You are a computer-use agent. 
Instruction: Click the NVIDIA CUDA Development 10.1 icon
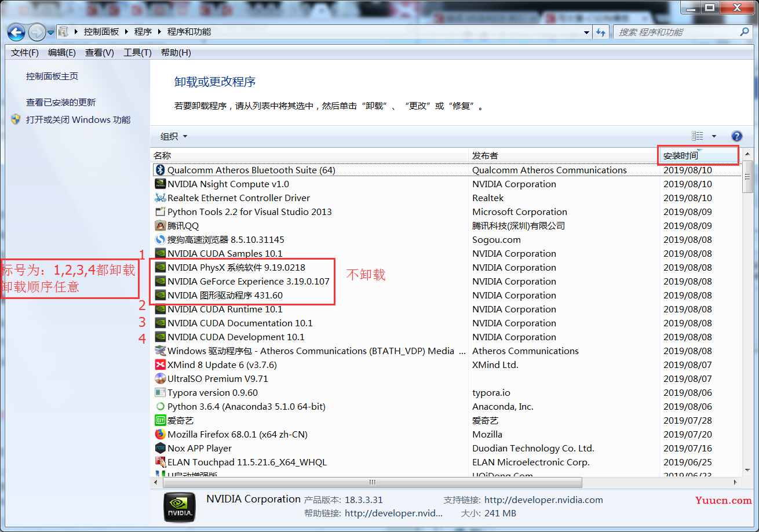click(160, 337)
